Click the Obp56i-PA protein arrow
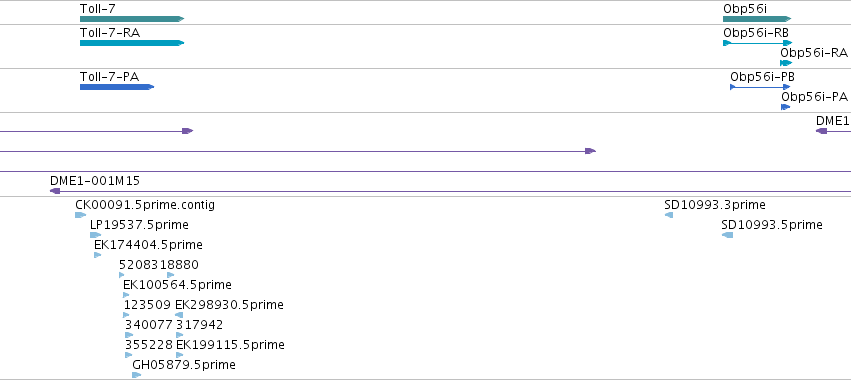The image size is (851, 380). click(x=785, y=107)
